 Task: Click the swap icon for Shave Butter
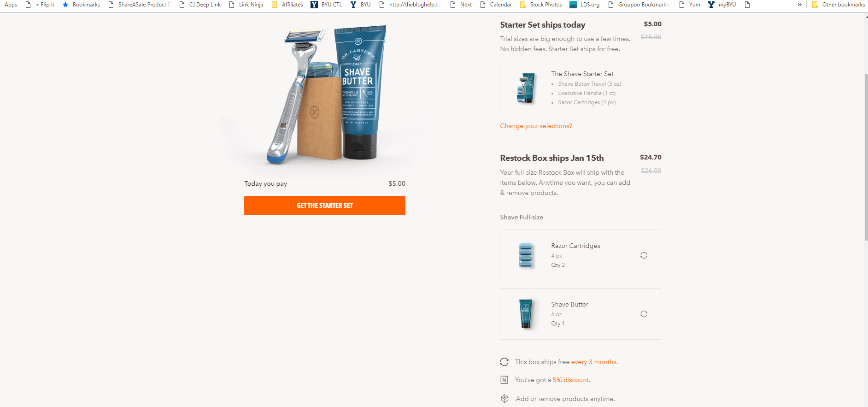coord(644,314)
